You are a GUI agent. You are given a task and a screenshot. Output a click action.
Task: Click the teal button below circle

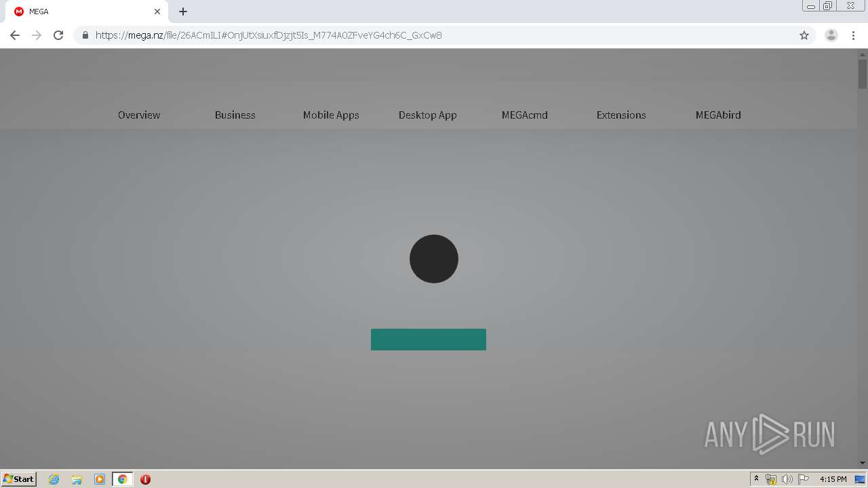point(429,340)
